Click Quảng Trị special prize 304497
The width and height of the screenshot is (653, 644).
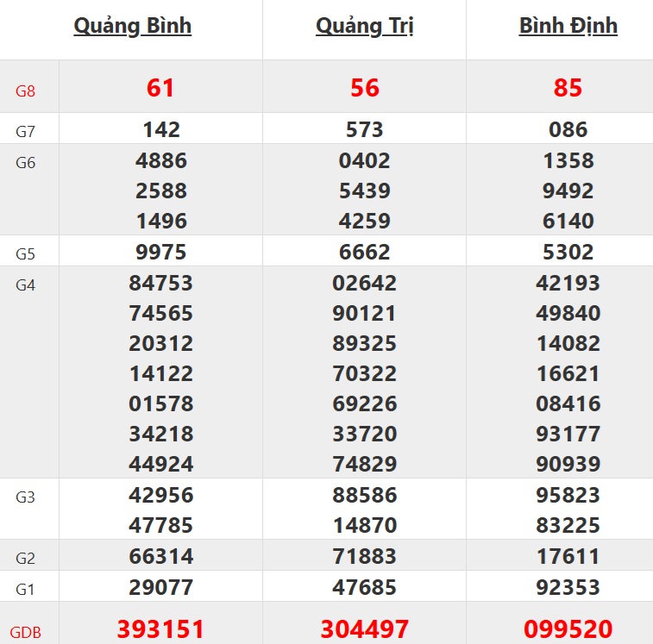point(365,628)
